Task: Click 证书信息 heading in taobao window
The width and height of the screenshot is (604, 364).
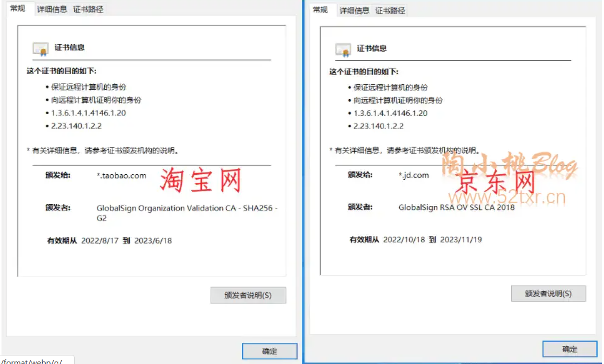Action: click(70, 48)
